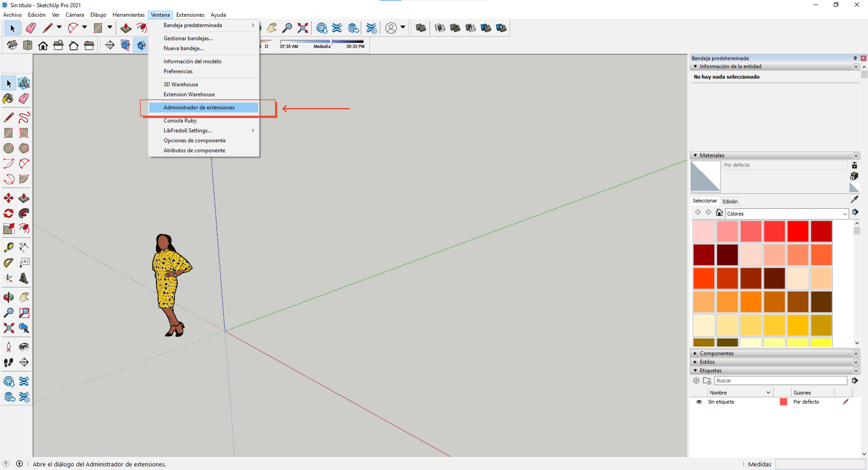Select the Orbit tool in left toolbar
The width and height of the screenshot is (868, 470).
[8, 297]
